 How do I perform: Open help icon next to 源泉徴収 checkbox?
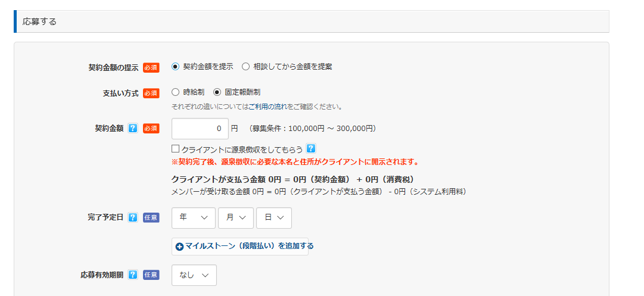[312, 149]
